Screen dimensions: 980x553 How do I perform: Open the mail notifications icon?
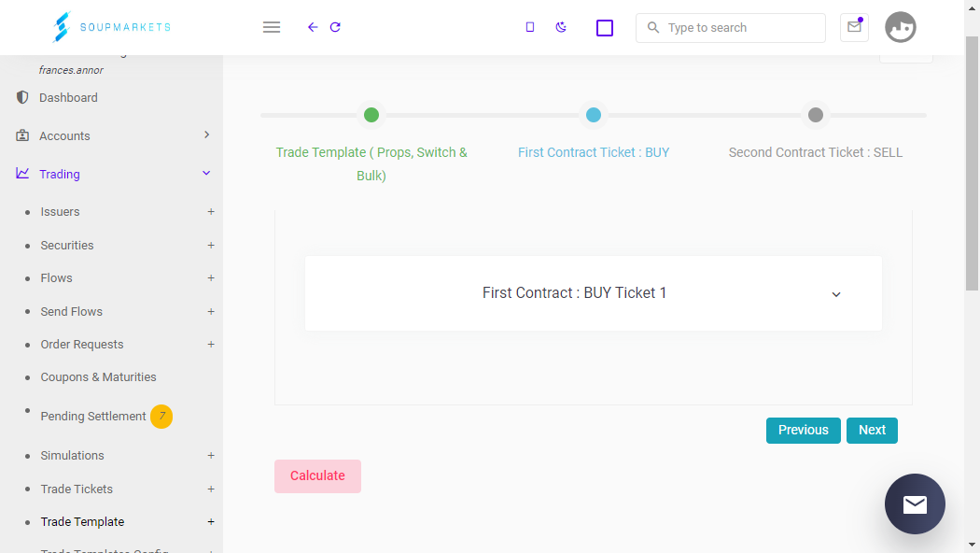pyautogui.click(x=854, y=27)
